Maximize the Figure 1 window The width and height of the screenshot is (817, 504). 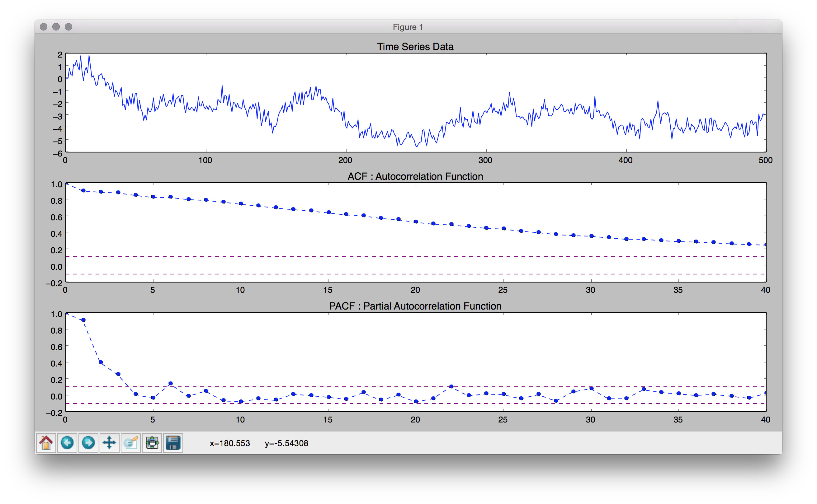pyautogui.click(x=68, y=27)
